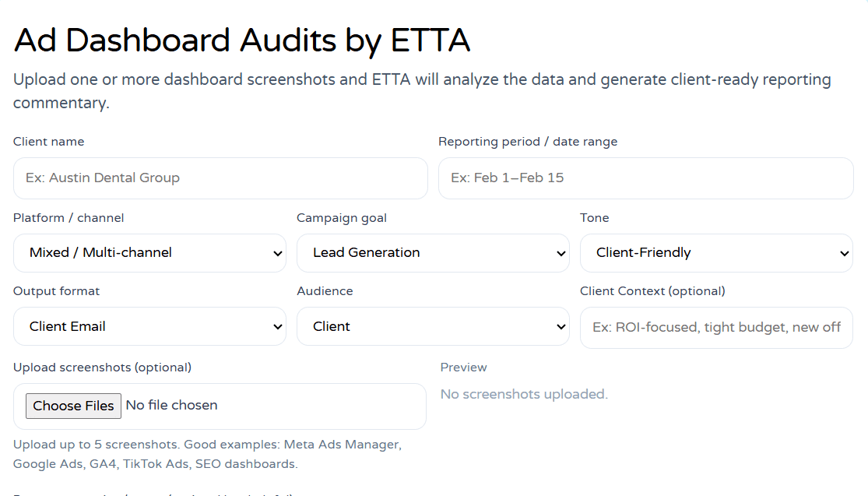Click into the Client name field

coord(220,178)
